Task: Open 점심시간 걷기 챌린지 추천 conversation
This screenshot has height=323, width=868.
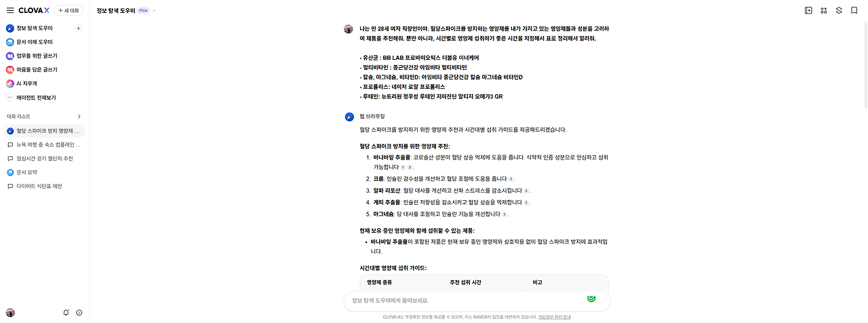Action: [44, 158]
